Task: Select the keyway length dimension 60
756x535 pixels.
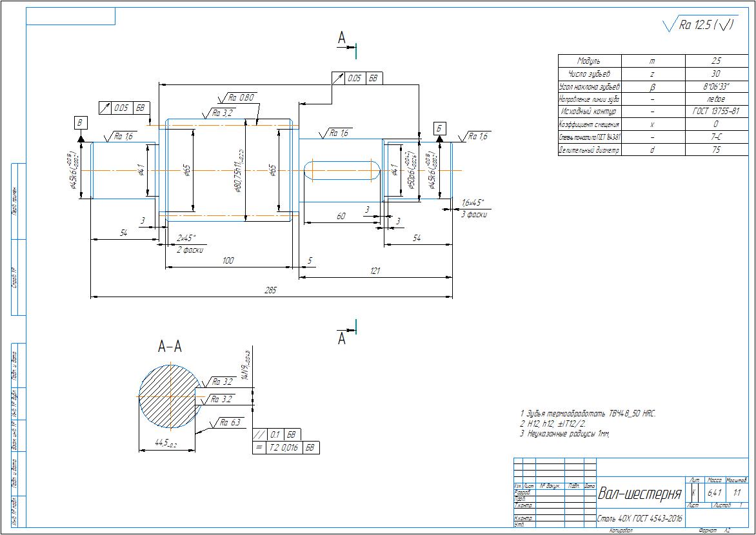Action: [341, 217]
